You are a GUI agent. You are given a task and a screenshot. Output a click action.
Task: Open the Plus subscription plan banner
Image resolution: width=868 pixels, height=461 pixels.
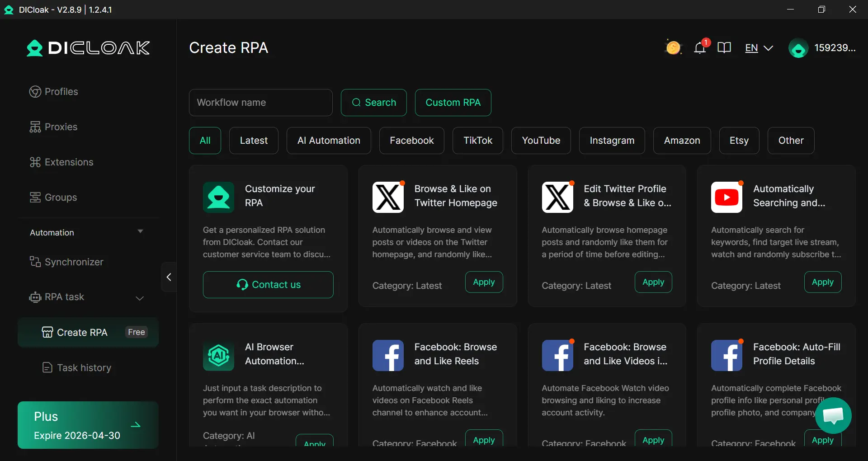[x=88, y=425]
